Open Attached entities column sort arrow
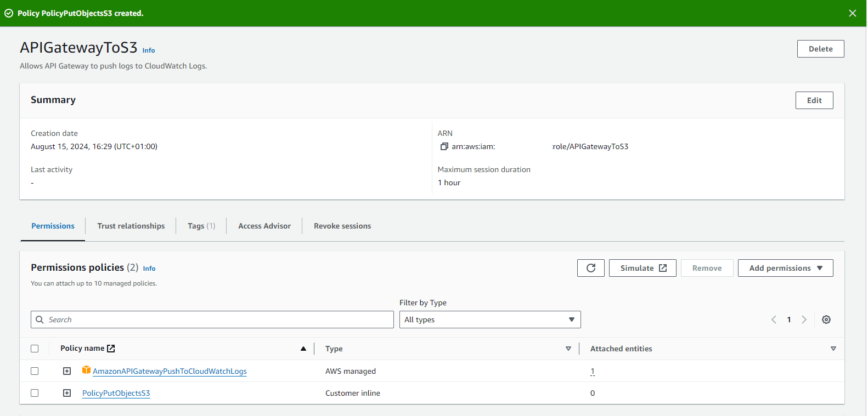868x416 pixels. tap(833, 349)
